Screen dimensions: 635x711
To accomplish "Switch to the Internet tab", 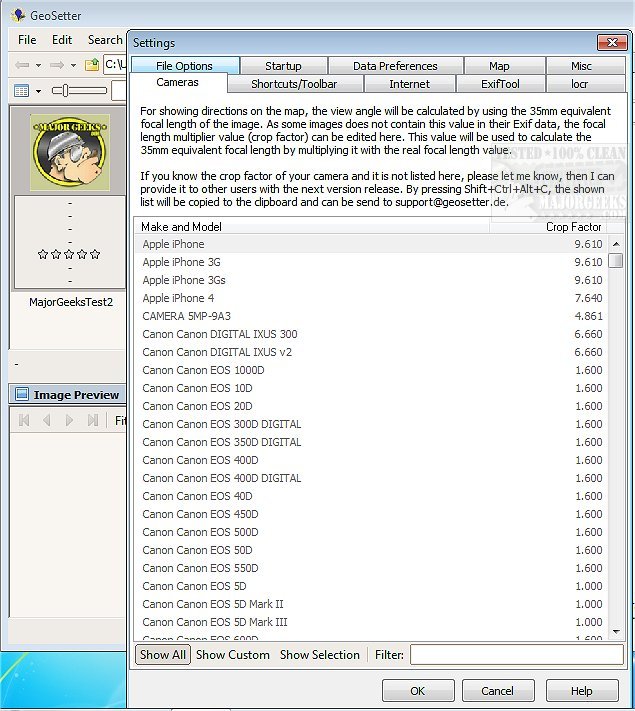I will (410, 84).
